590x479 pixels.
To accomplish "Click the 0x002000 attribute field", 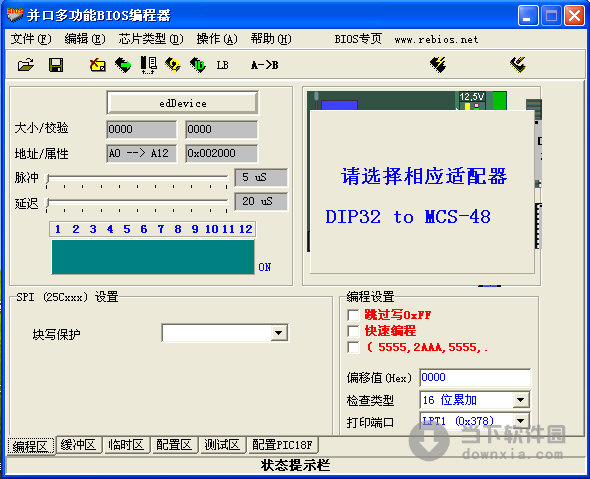I will point(221,153).
